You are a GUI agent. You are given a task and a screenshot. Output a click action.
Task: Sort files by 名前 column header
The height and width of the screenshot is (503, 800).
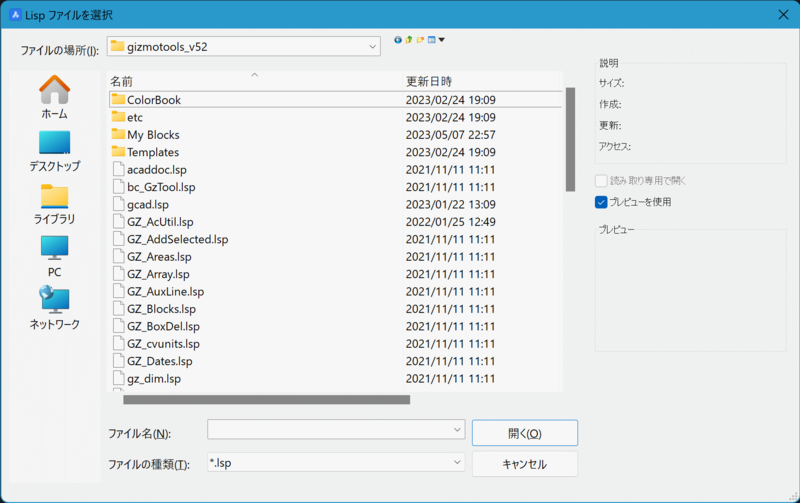pyautogui.click(x=250, y=80)
